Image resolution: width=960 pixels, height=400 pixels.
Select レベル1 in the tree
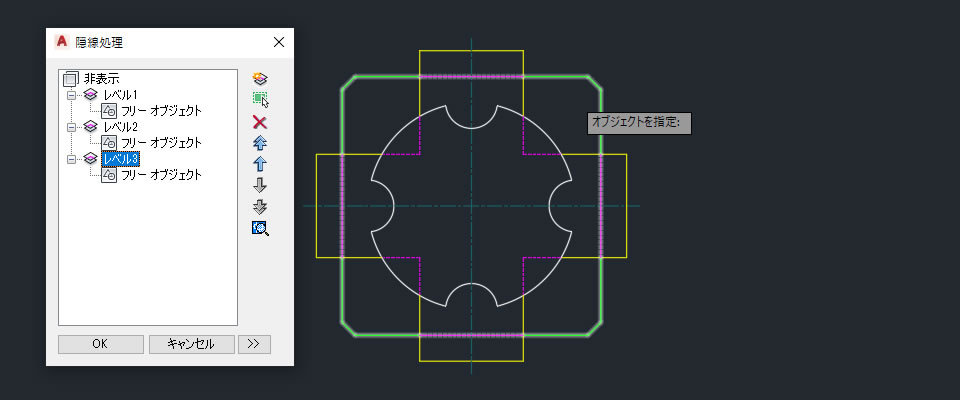[x=121, y=95]
